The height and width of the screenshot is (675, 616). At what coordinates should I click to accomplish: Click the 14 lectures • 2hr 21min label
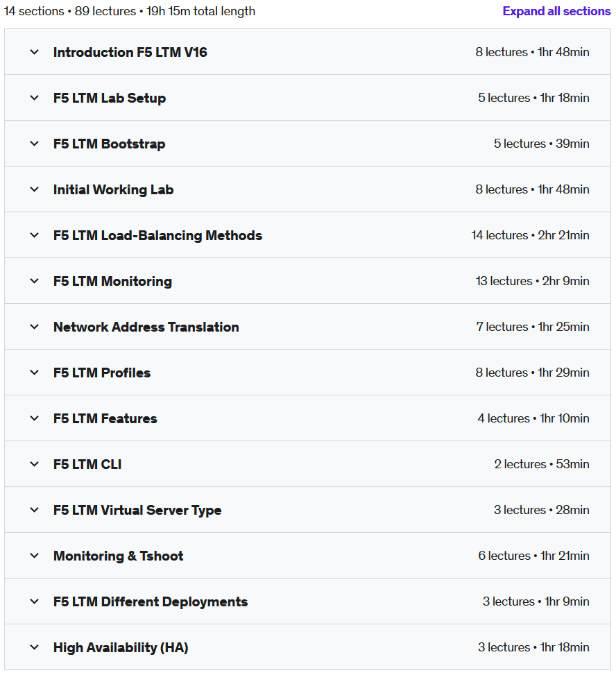[x=531, y=235]
